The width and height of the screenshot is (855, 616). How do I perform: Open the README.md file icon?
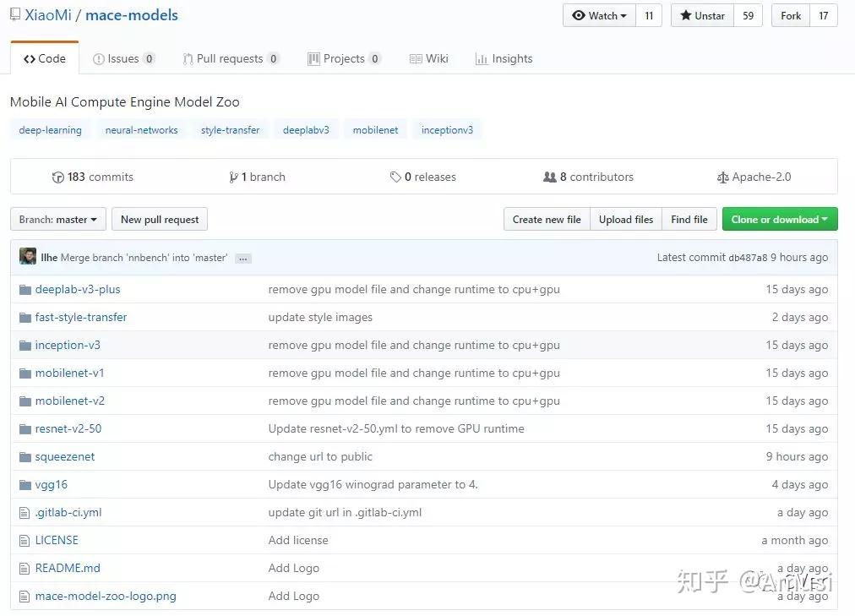tap(25, 568)
